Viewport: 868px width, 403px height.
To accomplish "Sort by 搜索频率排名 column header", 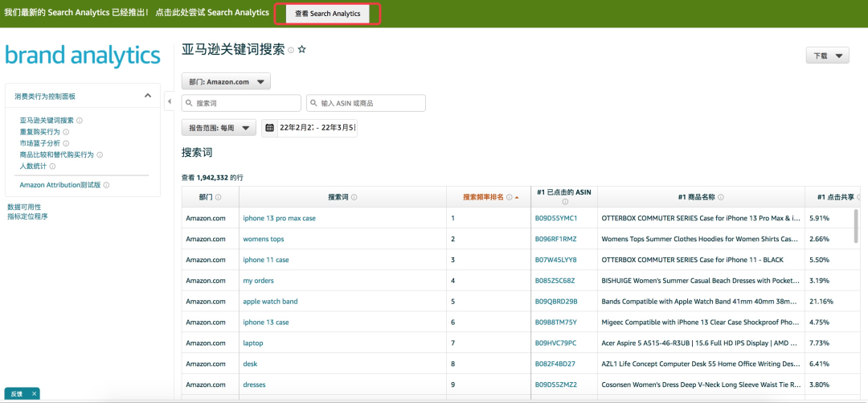I will [483, 197].
